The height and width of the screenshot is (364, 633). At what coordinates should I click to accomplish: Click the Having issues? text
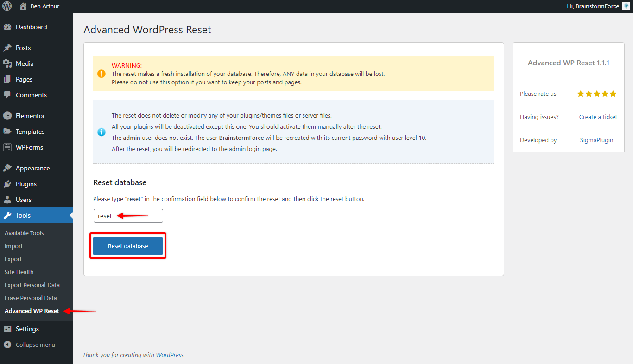pyautogui.click(x=539, y=117)
